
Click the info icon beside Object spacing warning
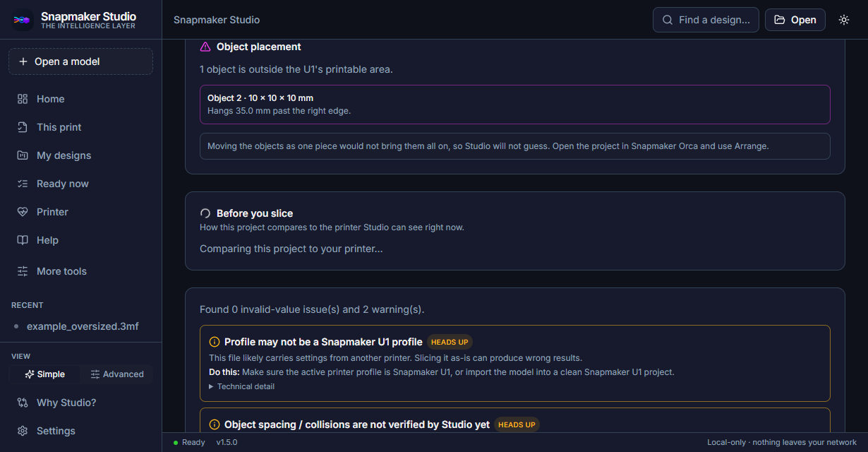(215, 424)
